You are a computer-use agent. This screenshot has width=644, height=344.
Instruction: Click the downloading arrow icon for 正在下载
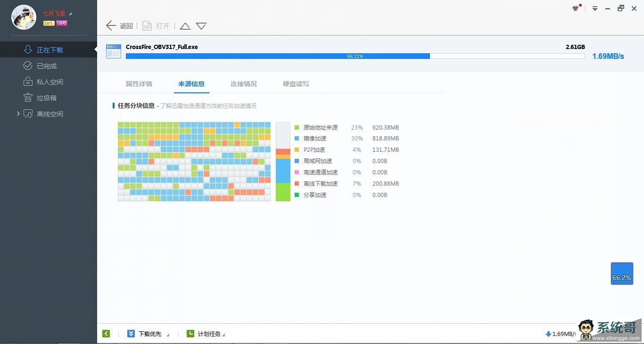click(x=28, y=50)
